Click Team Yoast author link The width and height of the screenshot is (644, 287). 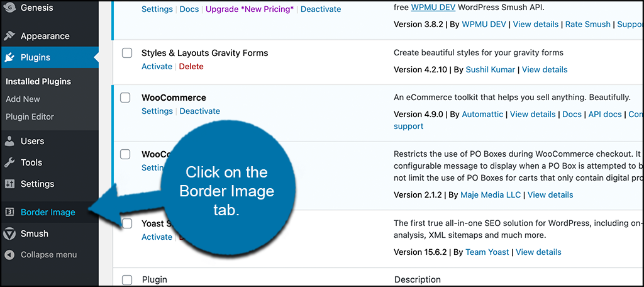pos(487,252)
